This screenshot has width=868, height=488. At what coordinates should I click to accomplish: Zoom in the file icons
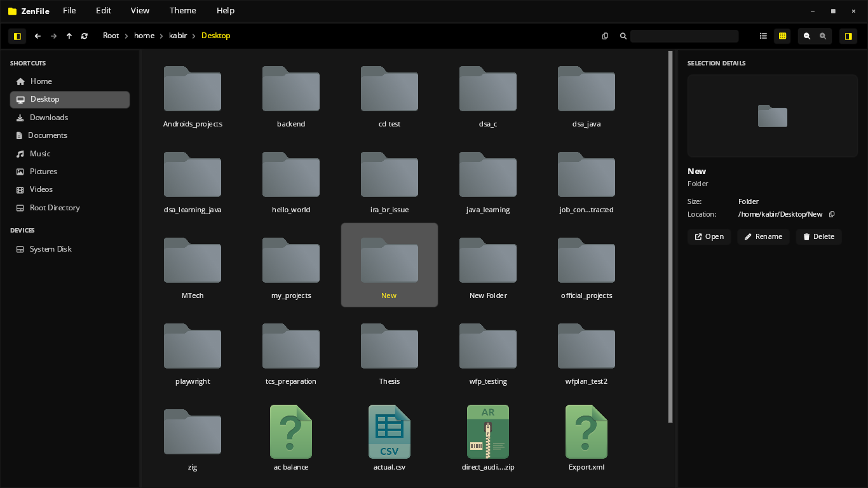click(823, 36)
